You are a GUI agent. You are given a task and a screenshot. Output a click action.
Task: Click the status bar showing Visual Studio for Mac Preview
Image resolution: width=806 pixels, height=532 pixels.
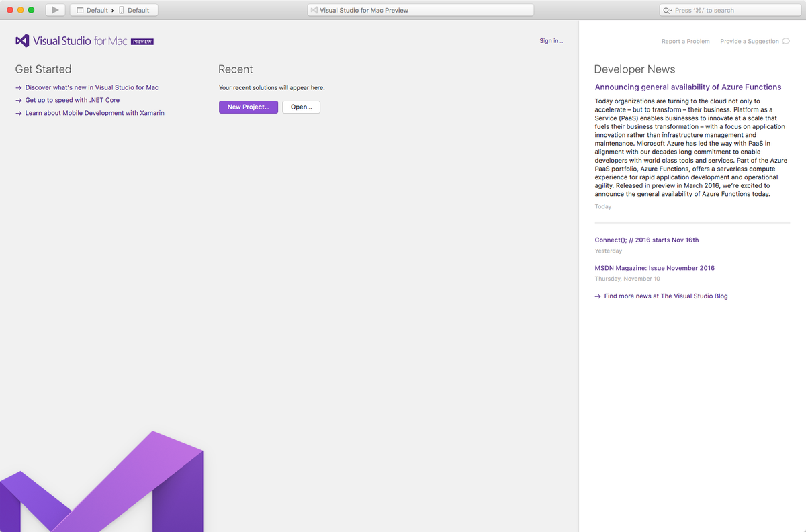click(x=420, y=10)
